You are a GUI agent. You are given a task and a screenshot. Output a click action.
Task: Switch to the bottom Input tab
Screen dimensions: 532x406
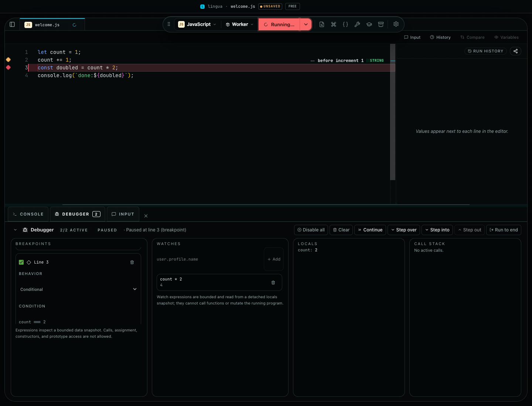coord(123,214)
